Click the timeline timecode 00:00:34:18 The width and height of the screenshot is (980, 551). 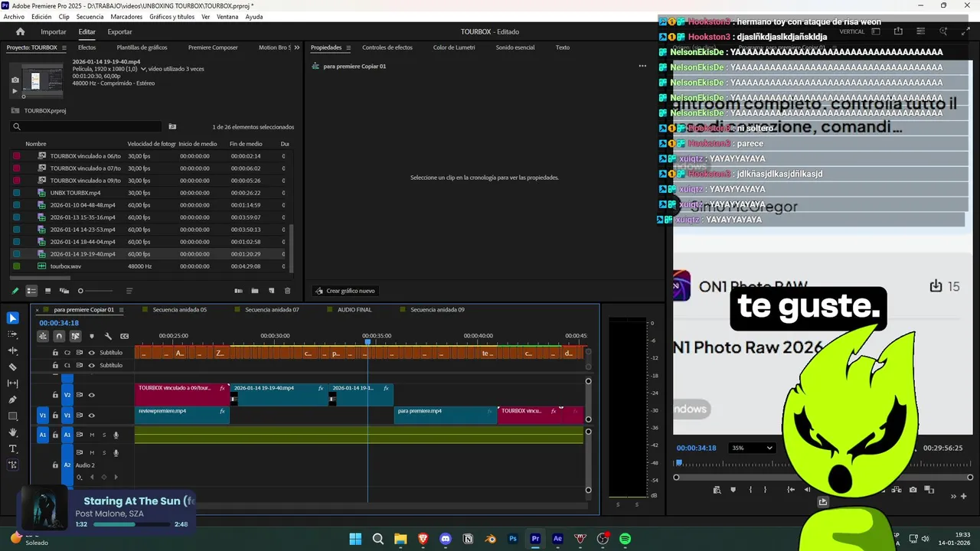(x=59, y=323)
